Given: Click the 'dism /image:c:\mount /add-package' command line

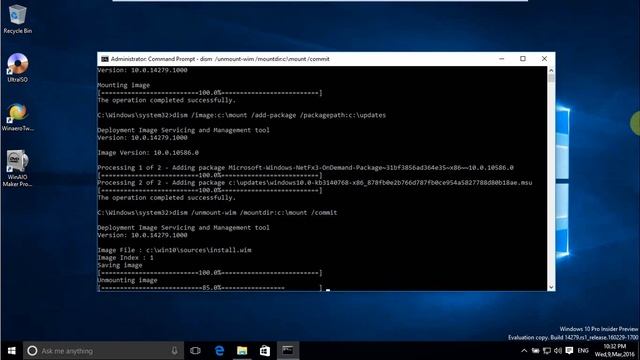Looking at the screenshot, I should coord(241,116).
